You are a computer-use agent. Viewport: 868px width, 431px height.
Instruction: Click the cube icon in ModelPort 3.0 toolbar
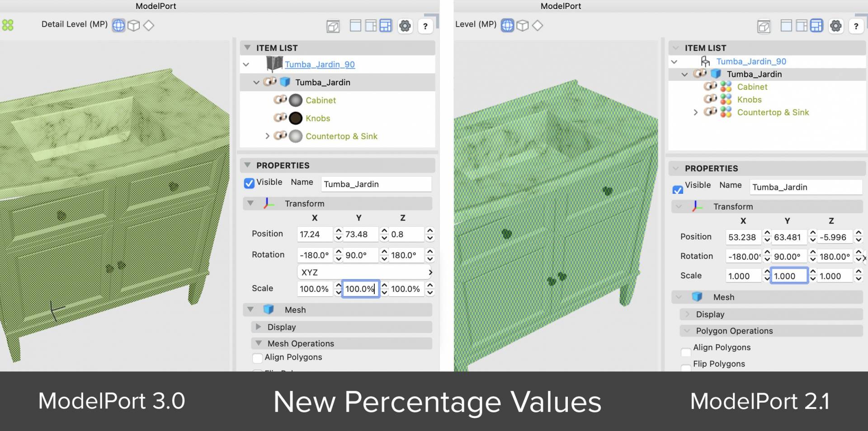134,25
